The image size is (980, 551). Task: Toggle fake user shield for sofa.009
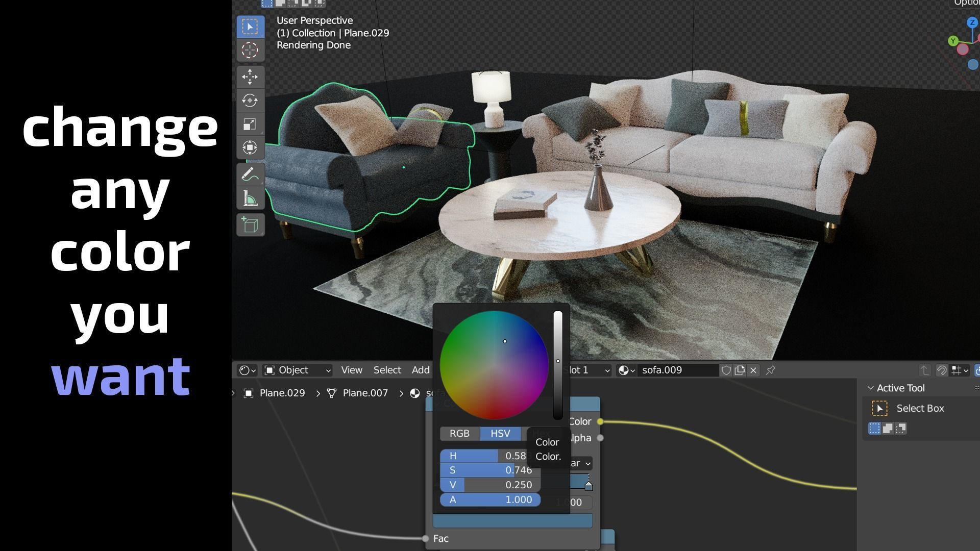coord(726,370)
